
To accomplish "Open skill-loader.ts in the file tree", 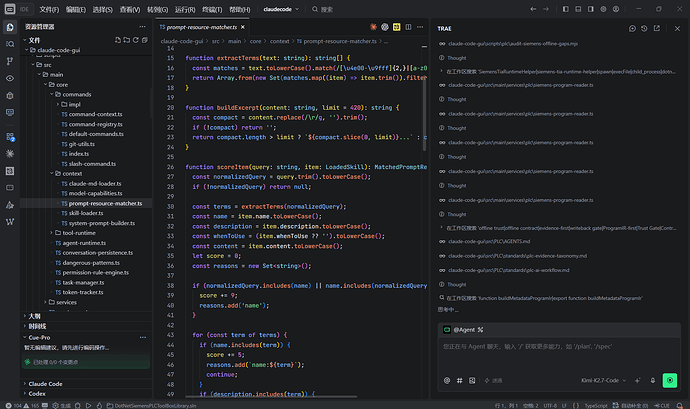I will point(86,213).
